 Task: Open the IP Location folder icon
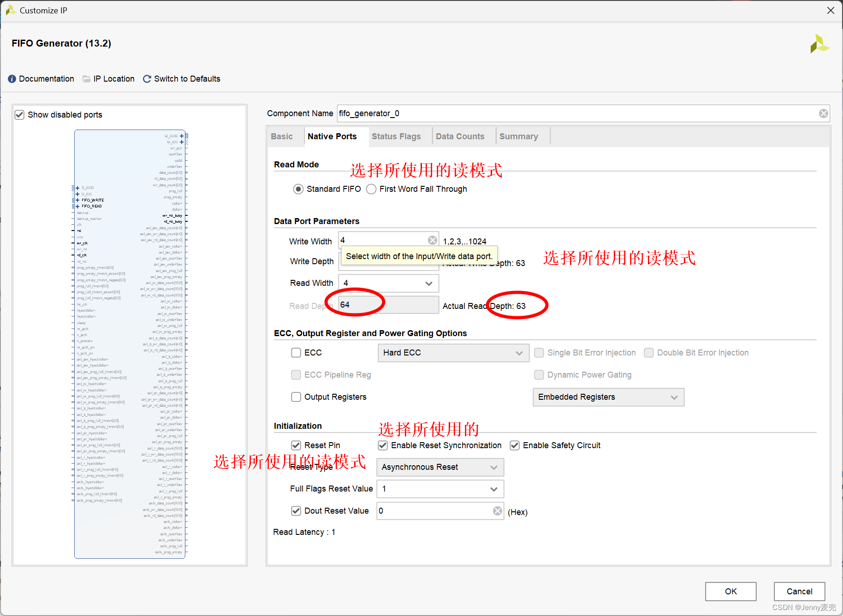[x=86, y=78]
